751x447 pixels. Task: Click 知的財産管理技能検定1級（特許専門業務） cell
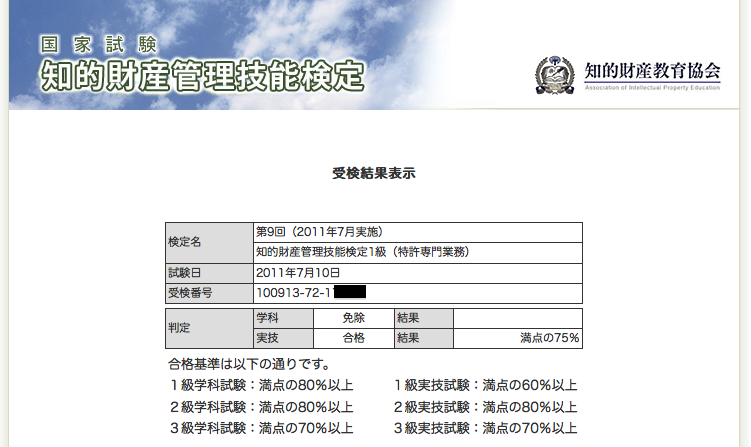(x=418, y=252)
